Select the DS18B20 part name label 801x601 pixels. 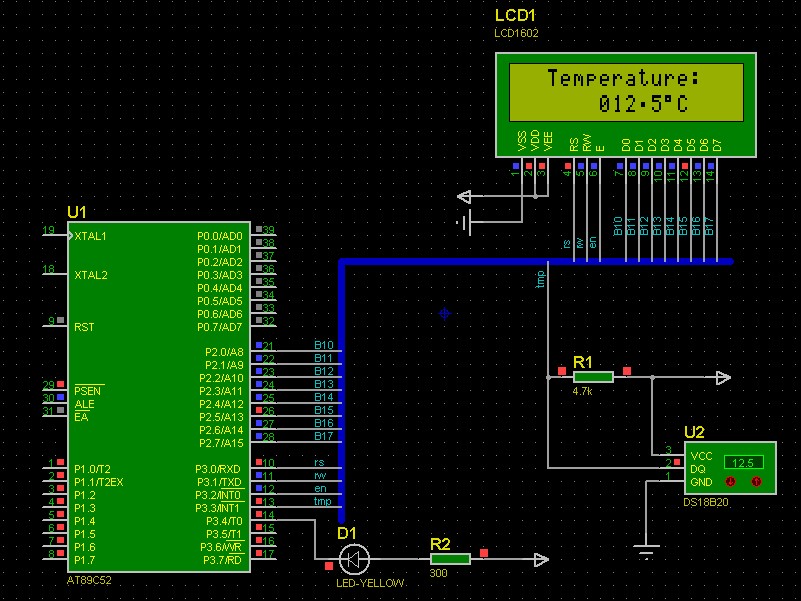pyautogui.click(x=705, y=502)
